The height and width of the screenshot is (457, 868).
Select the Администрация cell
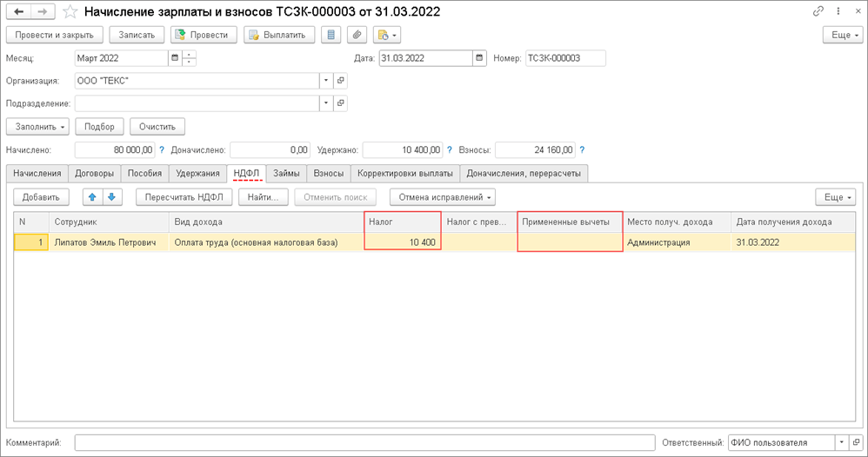click(676, 242)
